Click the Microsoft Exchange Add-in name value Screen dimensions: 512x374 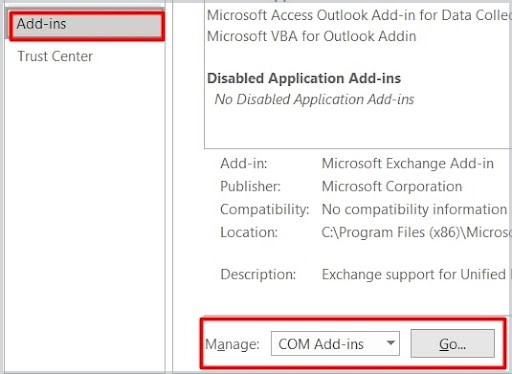[408, 163]
